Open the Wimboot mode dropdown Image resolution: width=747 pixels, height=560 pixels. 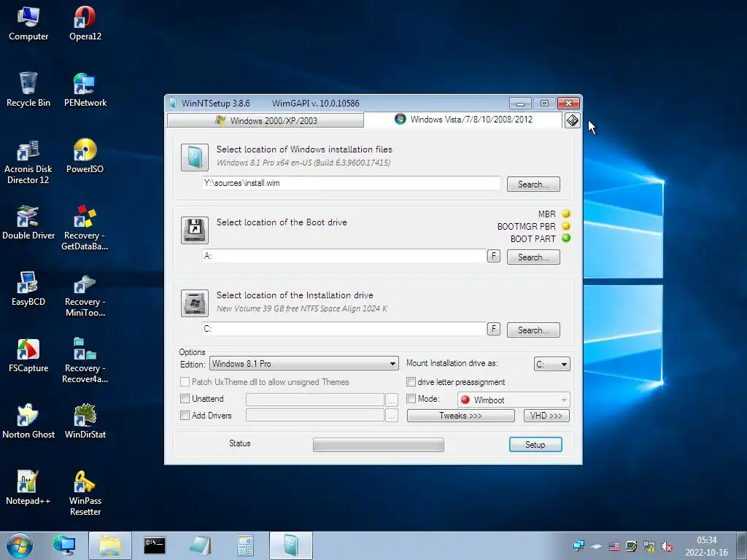514,400
